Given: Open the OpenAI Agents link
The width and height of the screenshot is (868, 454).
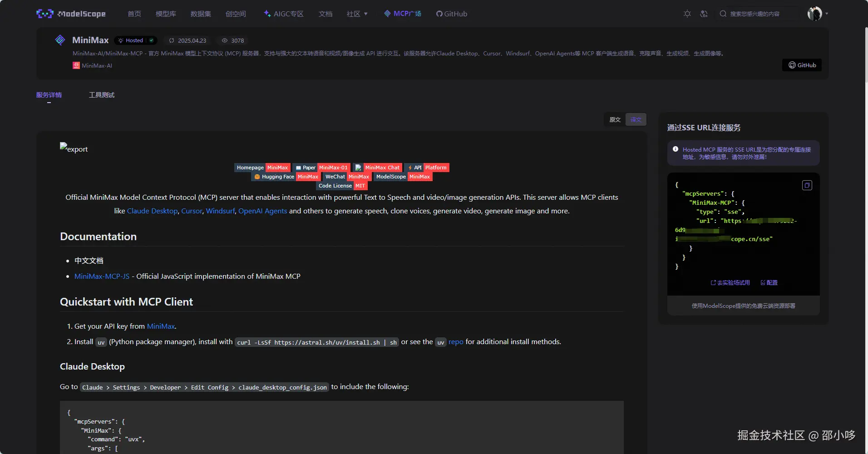Looking at the screenshot, I should point(262,211).
